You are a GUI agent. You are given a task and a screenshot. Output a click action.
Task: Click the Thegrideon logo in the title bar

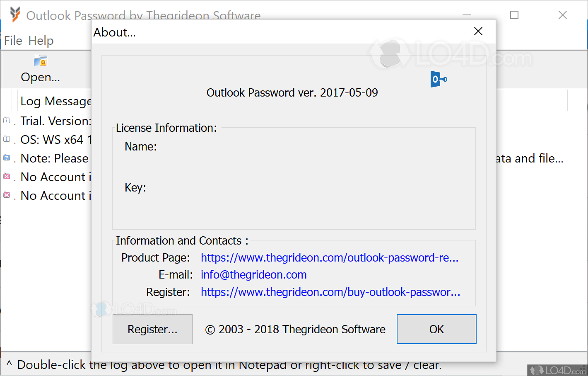pos(15,15)
